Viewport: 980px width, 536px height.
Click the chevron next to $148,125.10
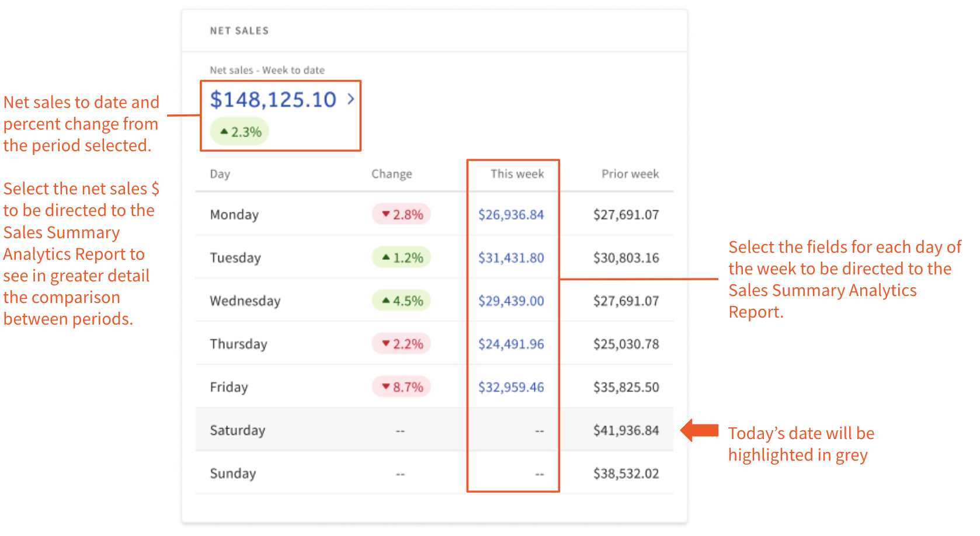[351, 99]
